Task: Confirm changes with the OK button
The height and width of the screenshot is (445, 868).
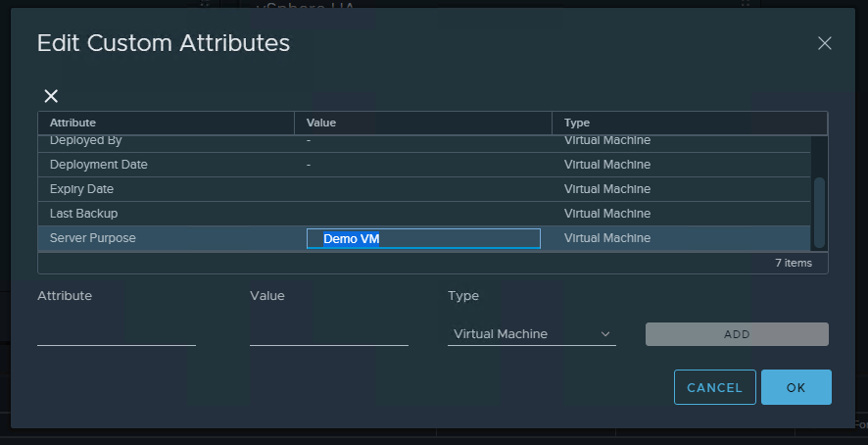Action: (796, 387)
